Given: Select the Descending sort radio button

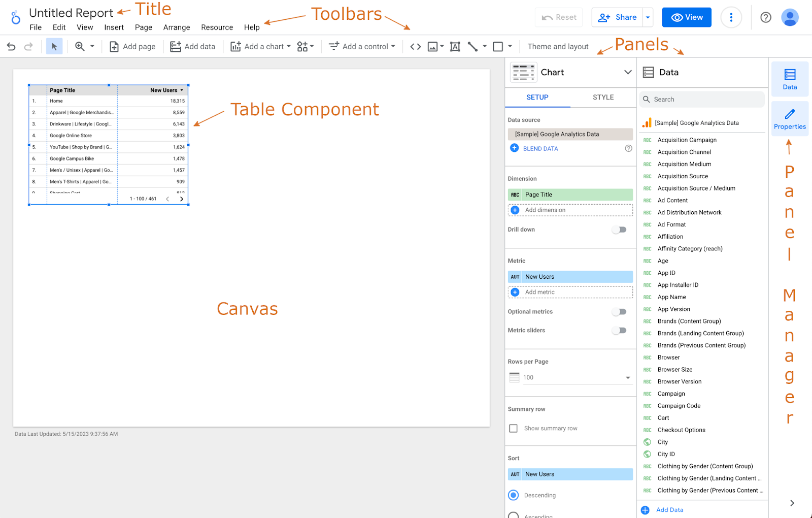Looking at the screenshot, I should click(x=514, y=495).
